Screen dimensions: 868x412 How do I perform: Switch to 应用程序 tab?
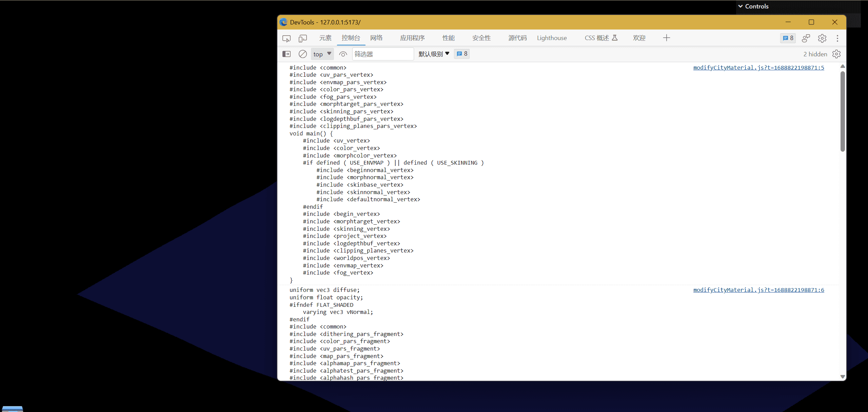tap(411, 38)
